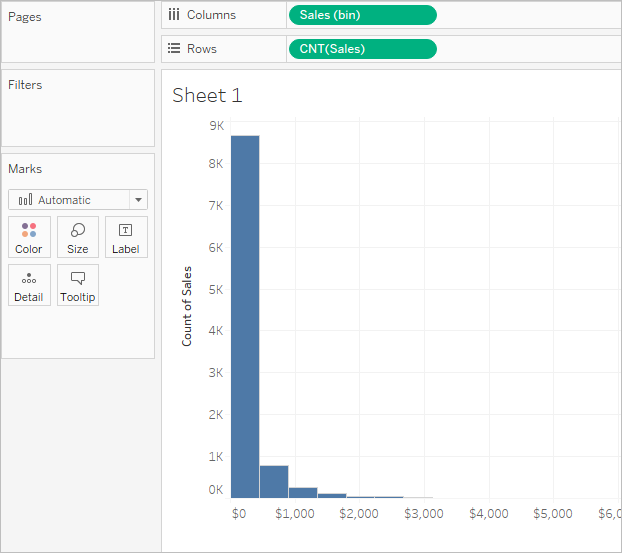Open the Detail marks card
The image size is (622, 553).
tap(29, 285)
